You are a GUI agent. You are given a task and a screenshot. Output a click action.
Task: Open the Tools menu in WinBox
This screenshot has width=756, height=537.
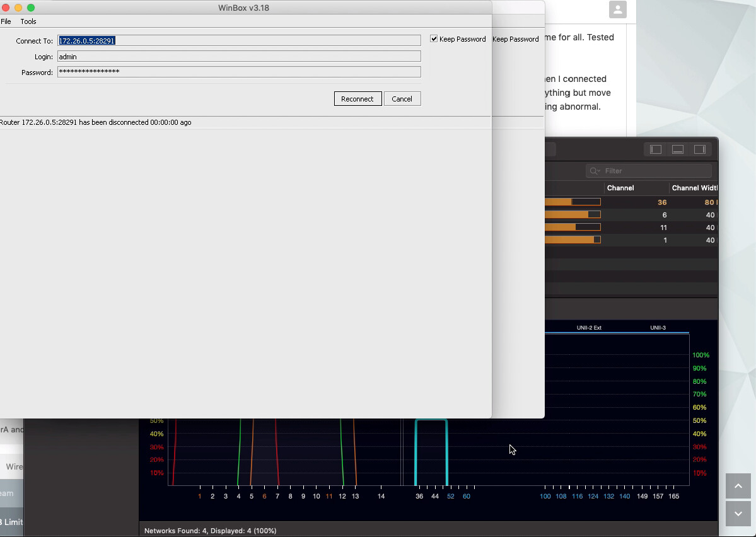28,21
